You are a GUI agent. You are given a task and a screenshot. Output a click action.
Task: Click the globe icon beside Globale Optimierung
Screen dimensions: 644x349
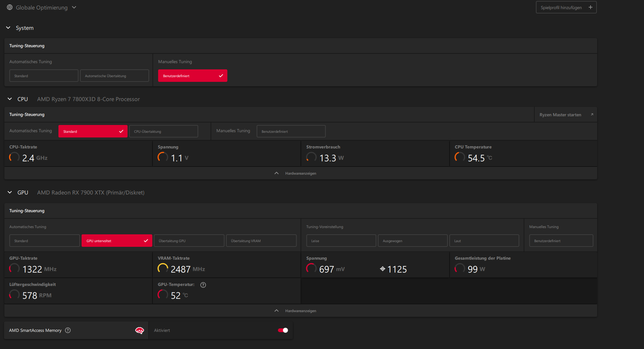[x=10, y=7]
